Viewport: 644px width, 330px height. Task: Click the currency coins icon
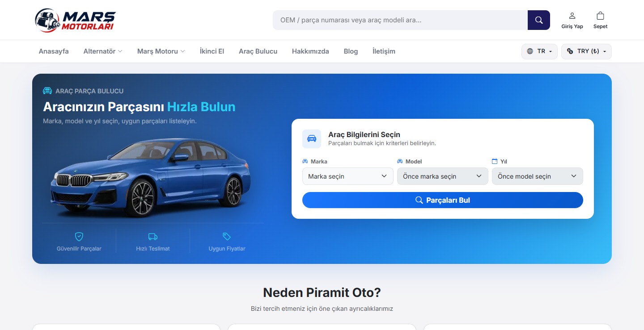(570, 51)
